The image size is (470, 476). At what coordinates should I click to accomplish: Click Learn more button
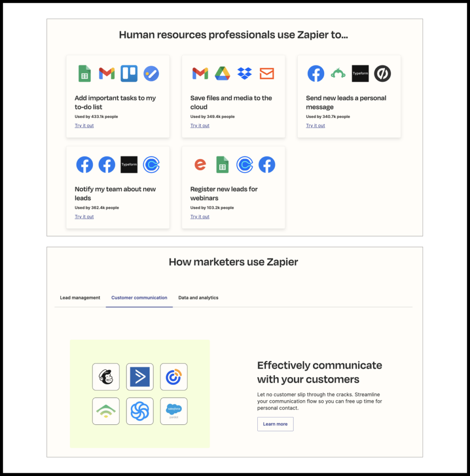(275, 424)
